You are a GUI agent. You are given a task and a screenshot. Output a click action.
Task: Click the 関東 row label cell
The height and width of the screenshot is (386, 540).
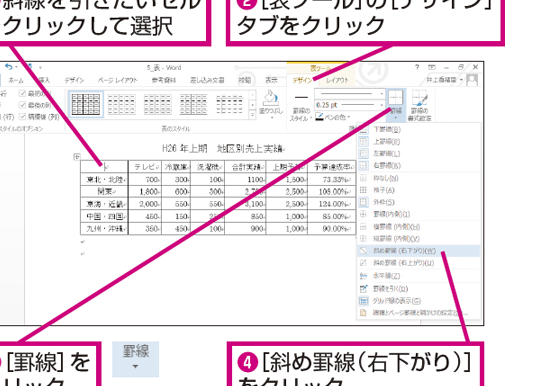point(104,191)
